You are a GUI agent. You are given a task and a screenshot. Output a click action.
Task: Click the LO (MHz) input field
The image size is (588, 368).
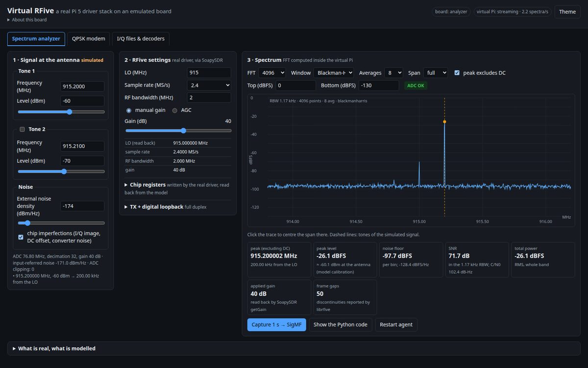[209, 73]
